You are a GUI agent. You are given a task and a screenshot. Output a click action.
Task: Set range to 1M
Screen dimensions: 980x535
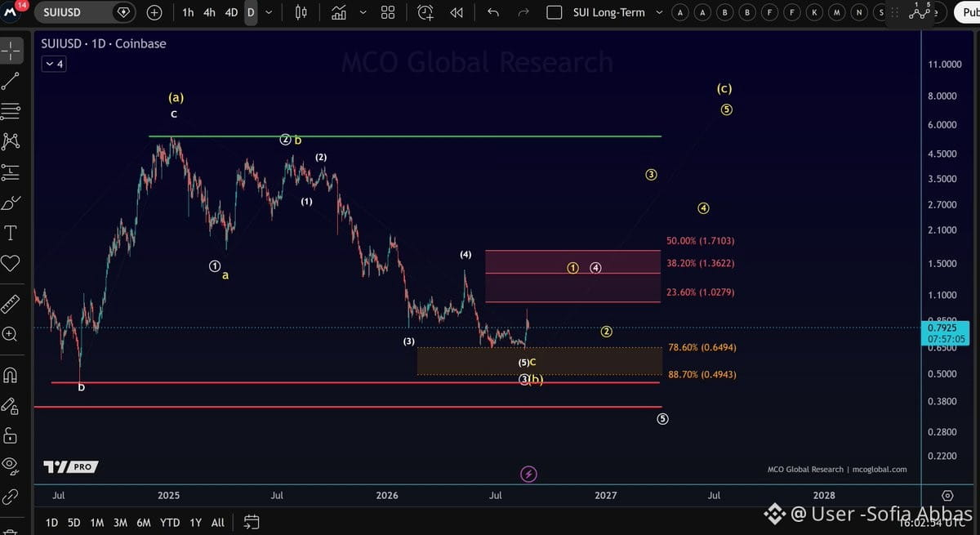[x=97, y=522]
